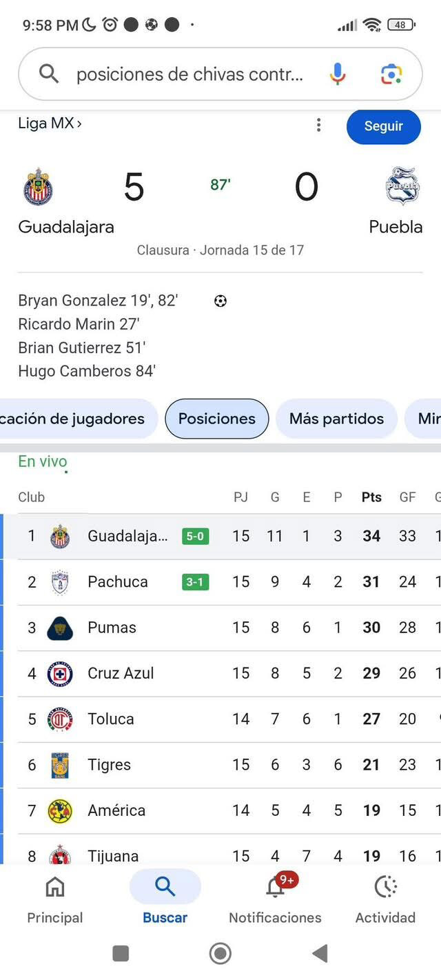Go to Principal home icon
Image resolution: width=441 pixels, height=980 pixels.
pyautogui.click(x=54, y=888)
